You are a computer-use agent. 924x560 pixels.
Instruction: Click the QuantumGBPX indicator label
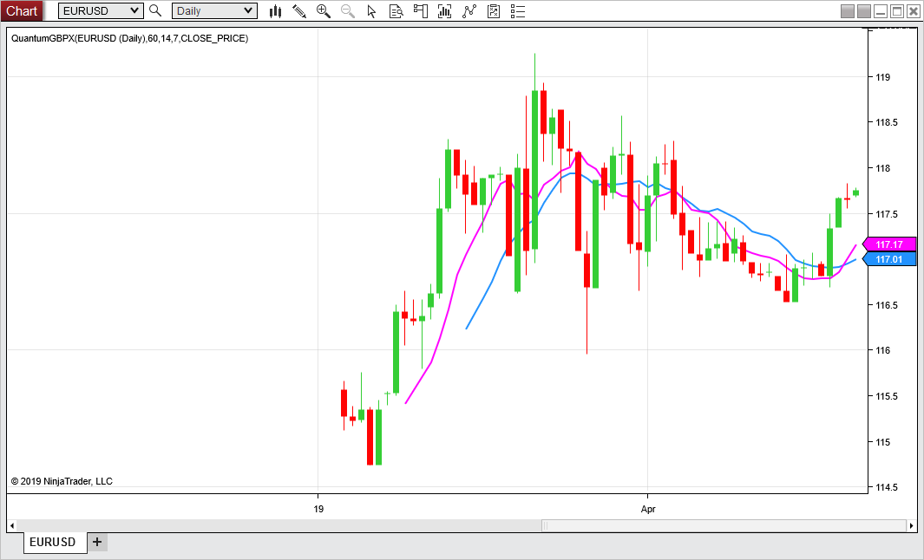129,38
